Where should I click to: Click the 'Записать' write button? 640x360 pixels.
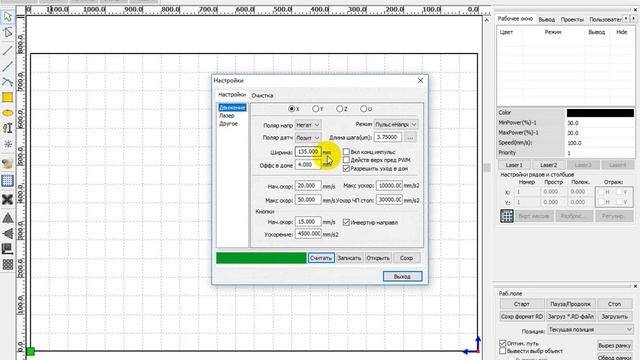click(x=349, y=258)
